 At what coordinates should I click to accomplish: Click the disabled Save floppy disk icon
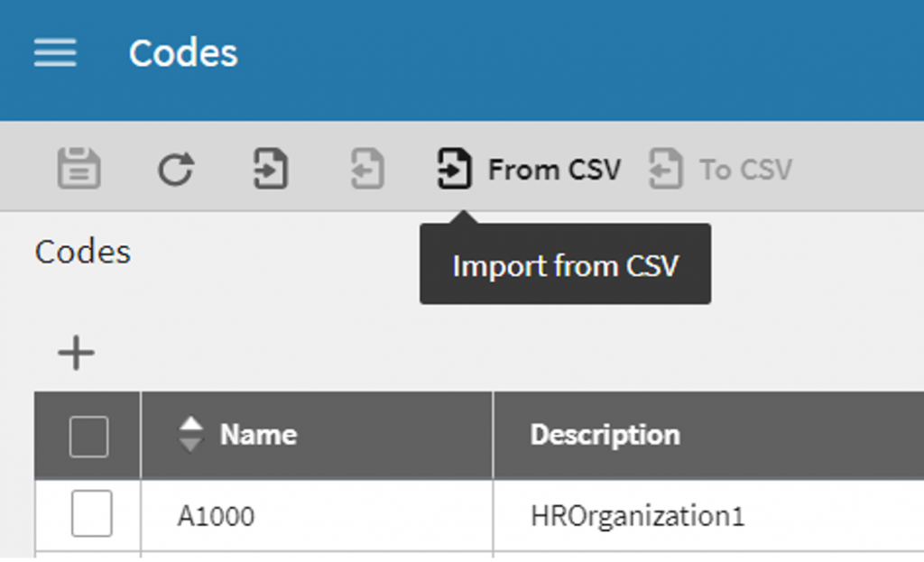pos(79,169)
